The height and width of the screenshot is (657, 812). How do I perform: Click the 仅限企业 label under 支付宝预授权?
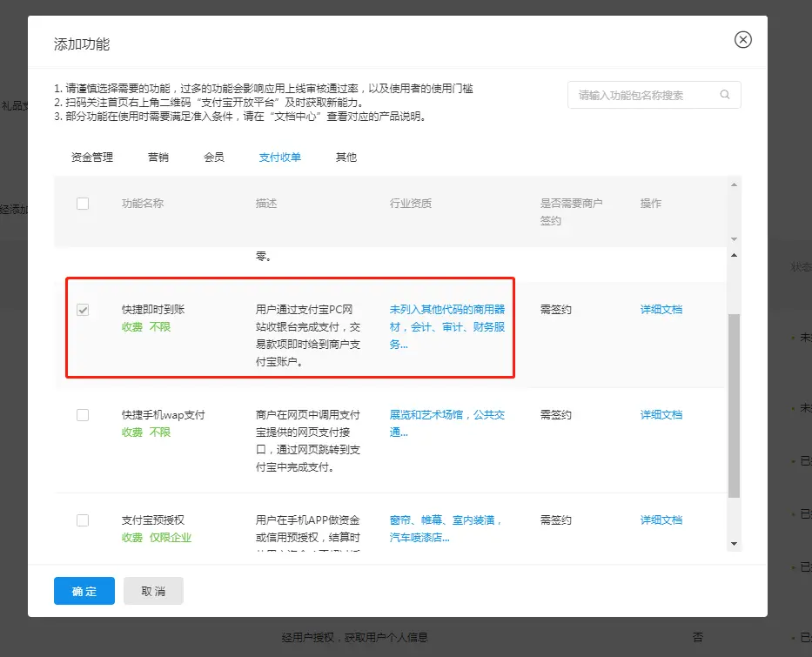171,538
